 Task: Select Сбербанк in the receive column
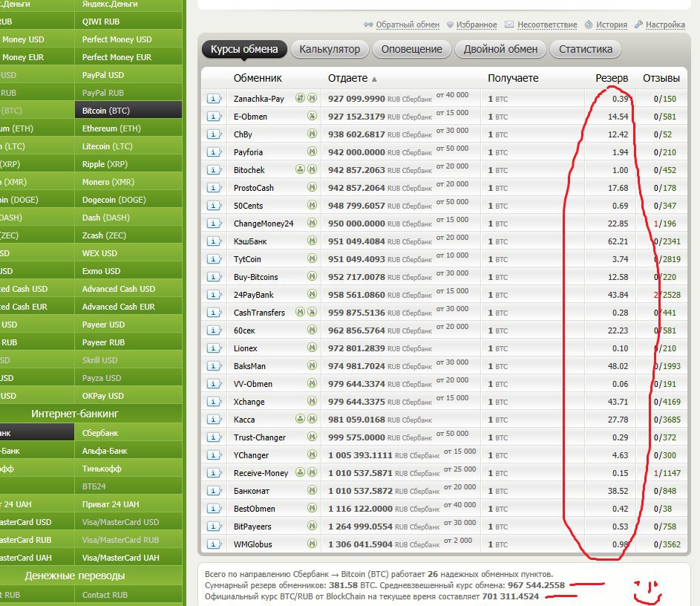[128, 433]
